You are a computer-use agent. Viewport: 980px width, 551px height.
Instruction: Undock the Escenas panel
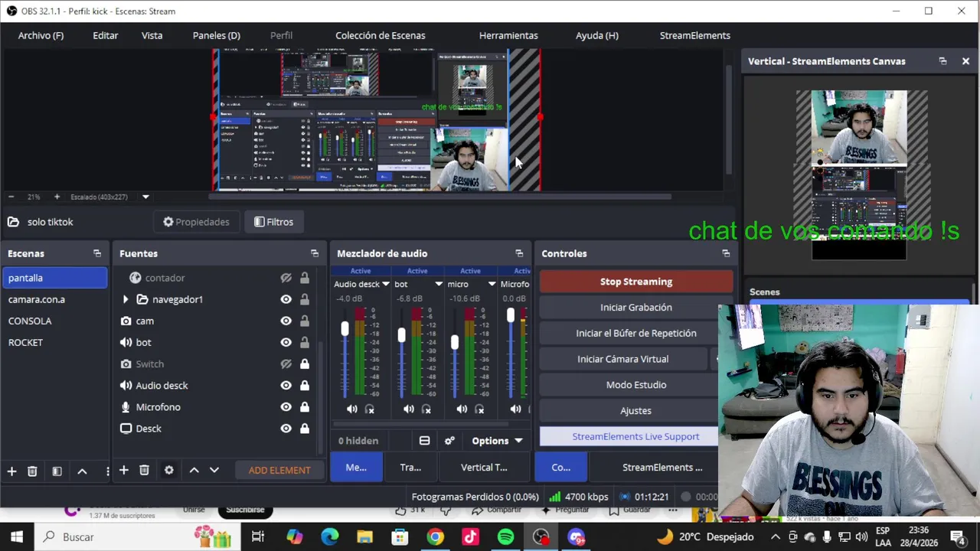pos(96,253)
